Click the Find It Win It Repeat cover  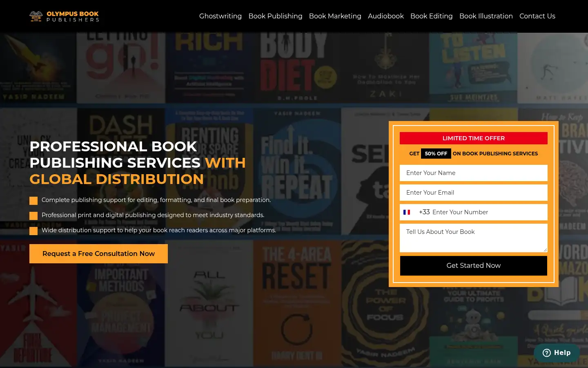pos(297,172)
